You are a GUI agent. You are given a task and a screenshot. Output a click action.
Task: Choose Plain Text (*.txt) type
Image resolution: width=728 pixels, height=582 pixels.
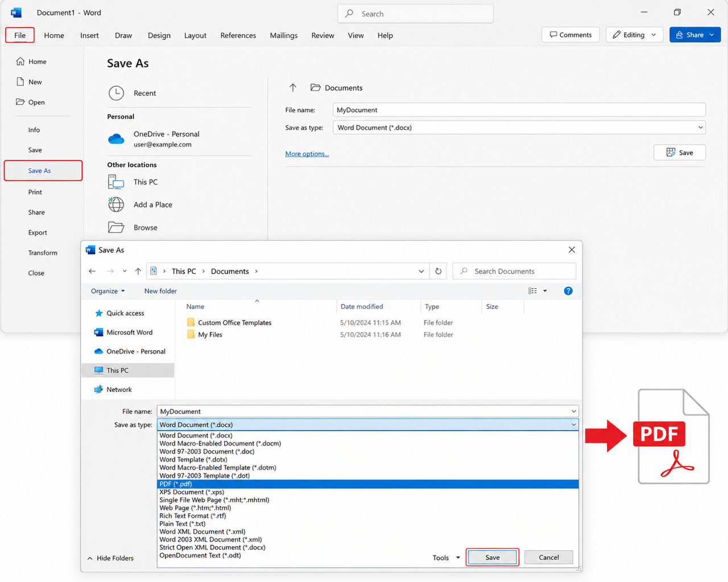183,524
